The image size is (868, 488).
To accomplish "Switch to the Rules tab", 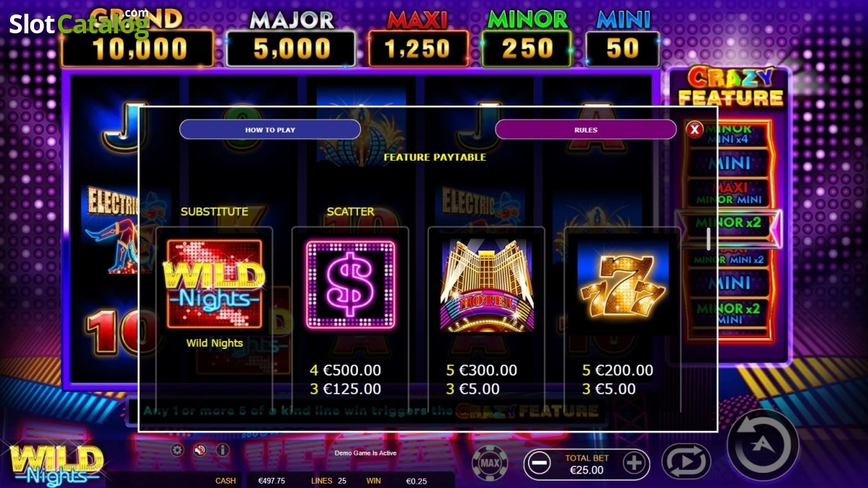I will (586, 130).
